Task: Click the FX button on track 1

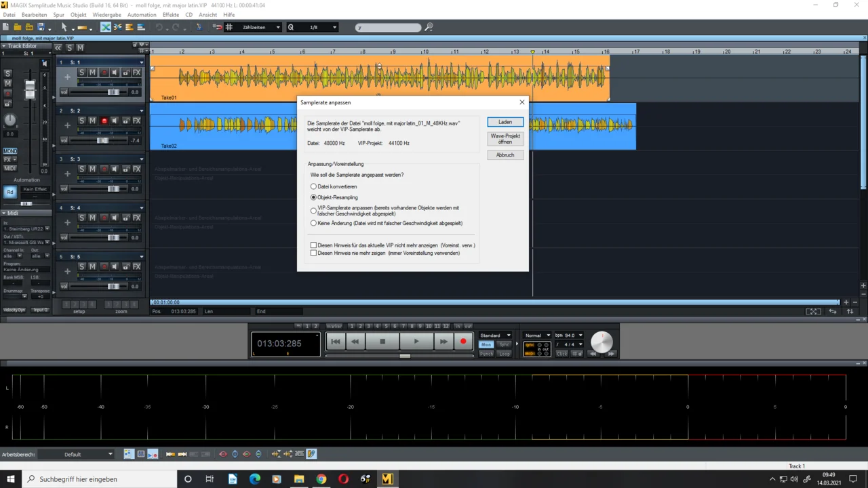Action: click(x=136, y=73)
